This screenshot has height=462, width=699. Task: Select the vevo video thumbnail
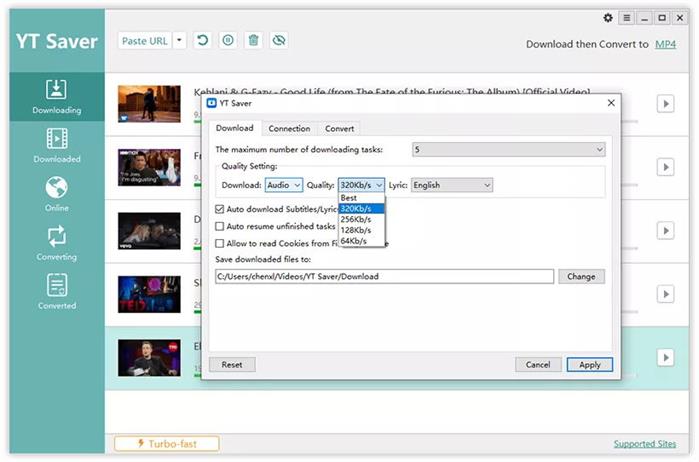[x=149, y=231]
